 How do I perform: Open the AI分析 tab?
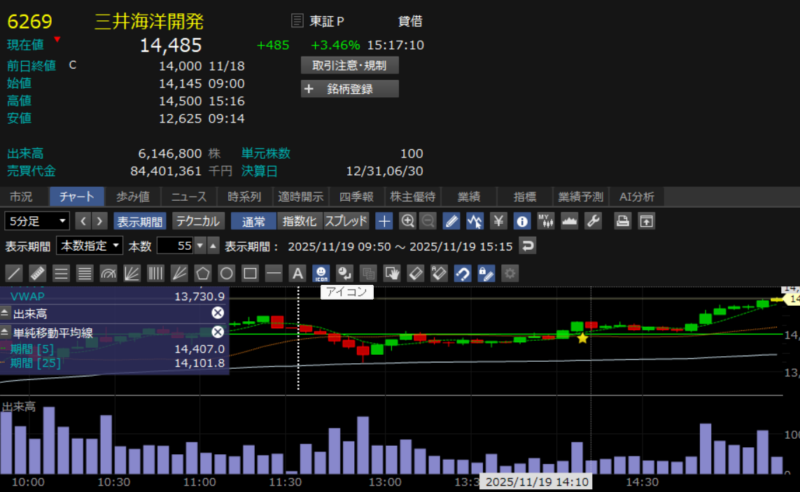pyautogui.click(x=637, y=197)
